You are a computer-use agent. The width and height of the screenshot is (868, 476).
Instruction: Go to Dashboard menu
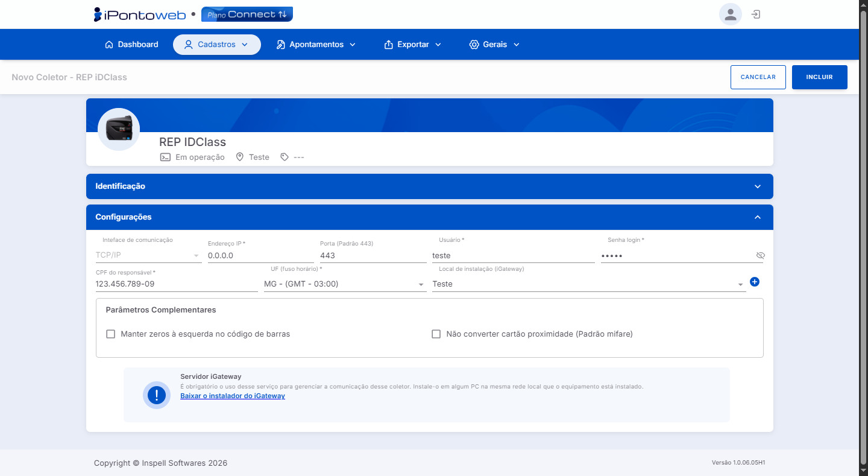131,45
